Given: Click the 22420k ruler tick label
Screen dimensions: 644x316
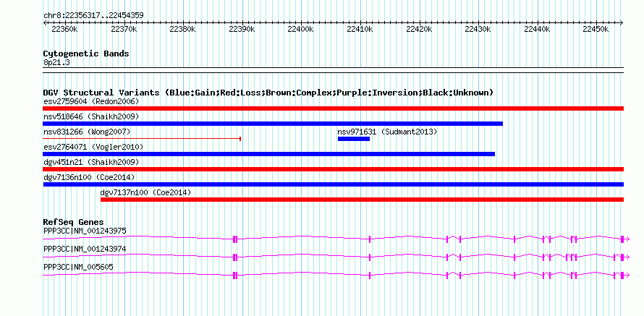Looking at the screenshot, I should [420, 30].
